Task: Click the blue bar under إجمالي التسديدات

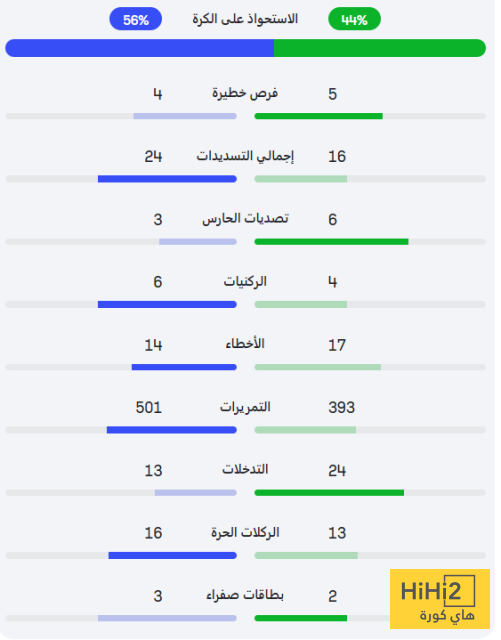Action: click(169, 181)
